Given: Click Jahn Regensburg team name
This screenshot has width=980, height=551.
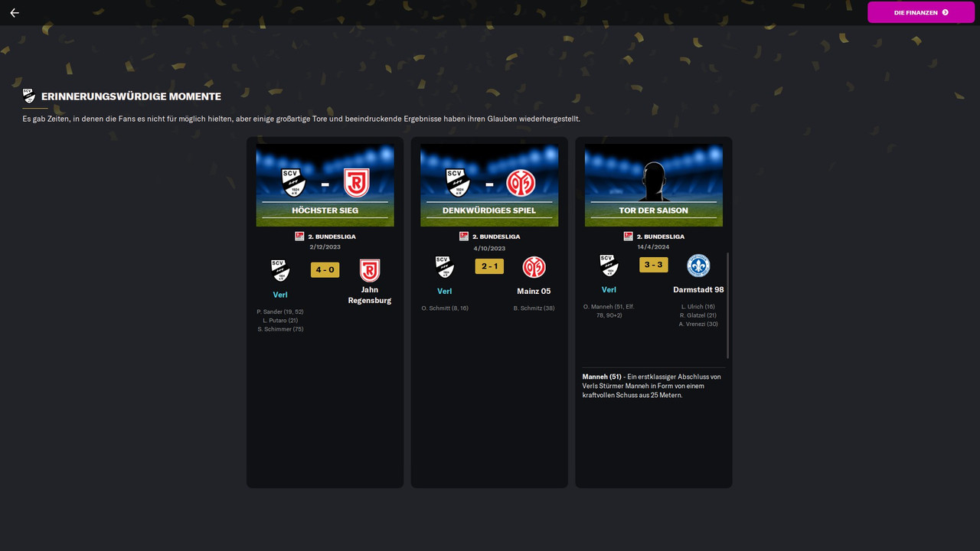Looking at the screenshot, I should pos(370,295).
